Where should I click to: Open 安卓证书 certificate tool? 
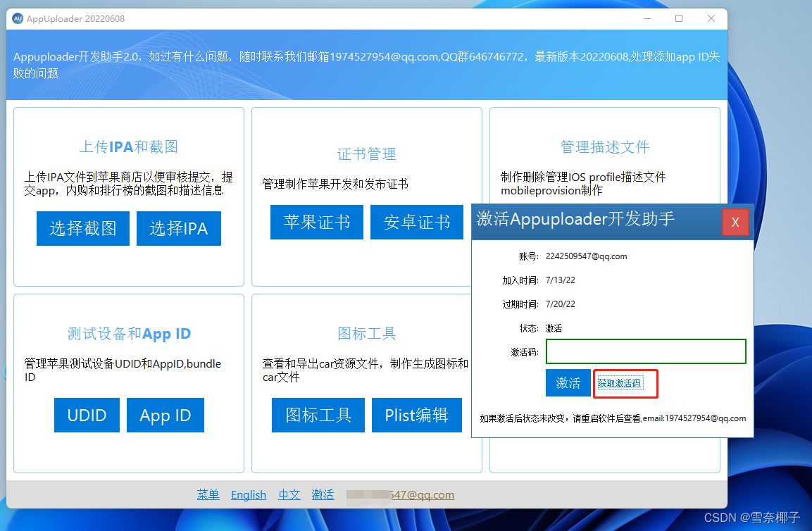(417, 223)
